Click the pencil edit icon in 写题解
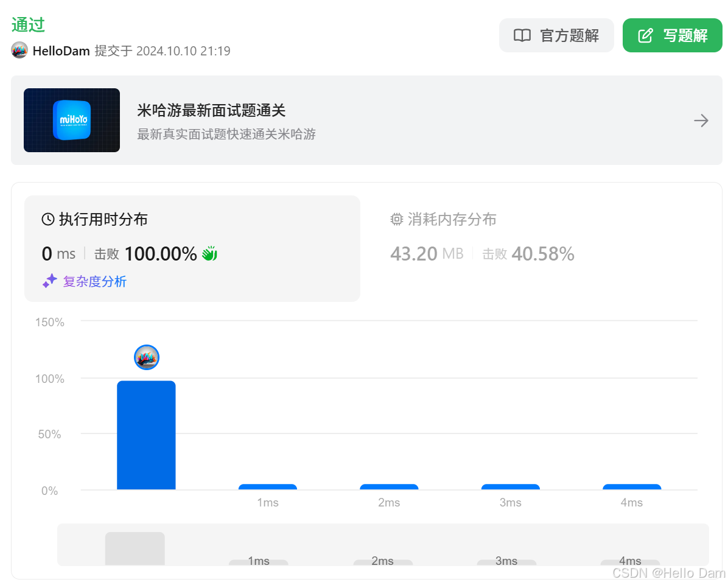728x585 pixels. [645, 35]
